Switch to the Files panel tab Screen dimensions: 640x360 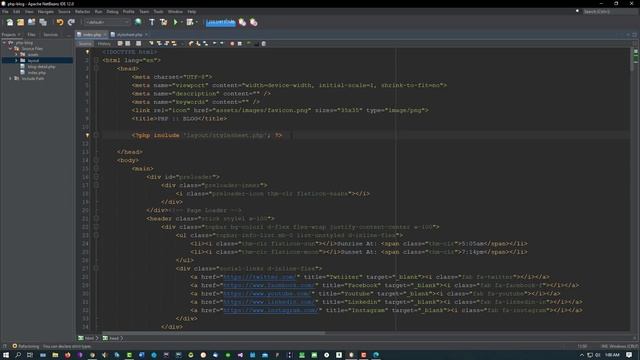pos(31,35)
